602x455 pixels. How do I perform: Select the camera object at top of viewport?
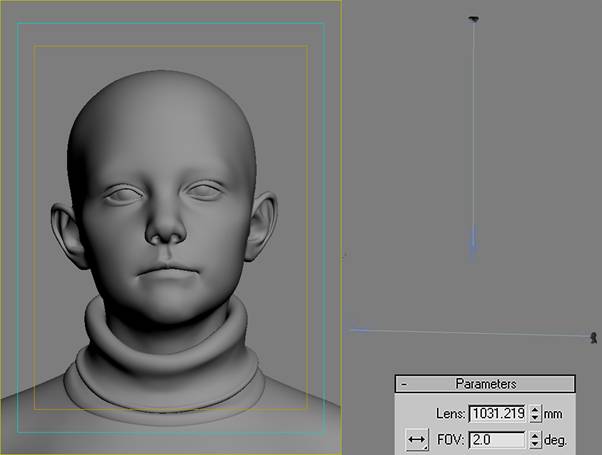[474, 18]
